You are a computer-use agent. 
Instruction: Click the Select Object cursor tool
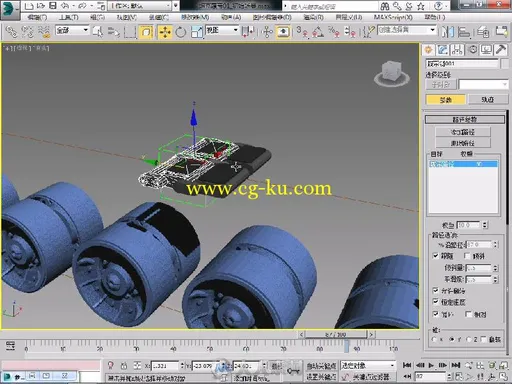98,32
